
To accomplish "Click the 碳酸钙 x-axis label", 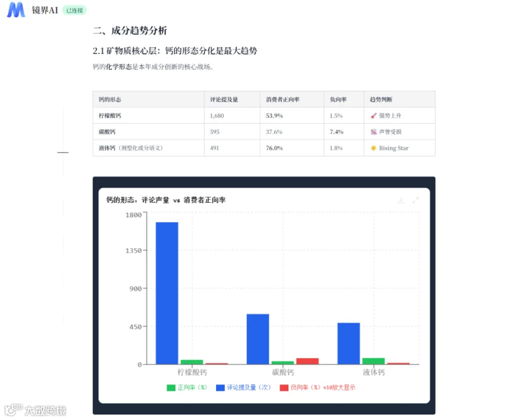I will 283,372.
